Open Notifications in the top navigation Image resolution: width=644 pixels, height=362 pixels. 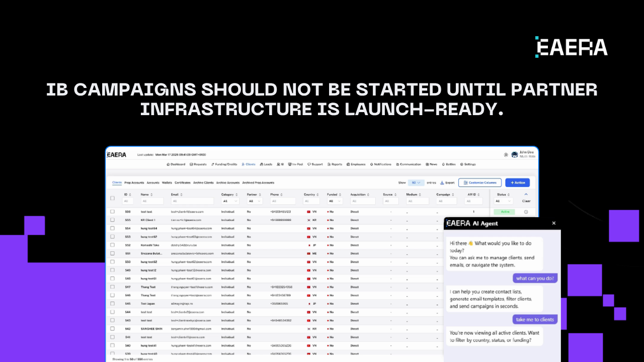coord(381,164)
